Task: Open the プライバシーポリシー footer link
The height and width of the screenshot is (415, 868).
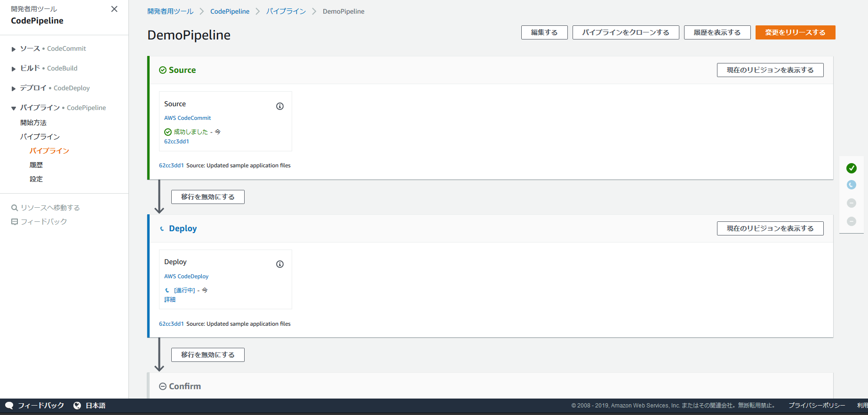Action: [x=817, y=406]
